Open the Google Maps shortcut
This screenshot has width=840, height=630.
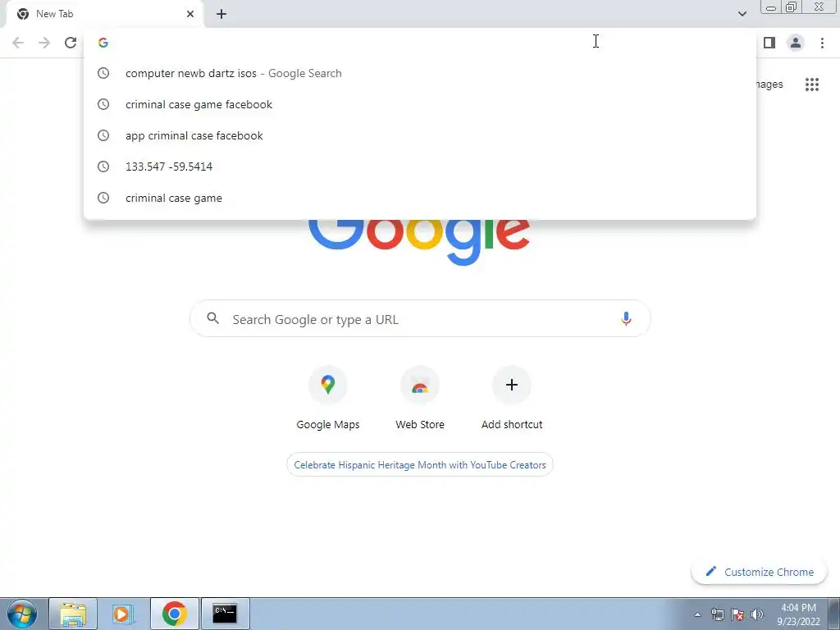328,399
